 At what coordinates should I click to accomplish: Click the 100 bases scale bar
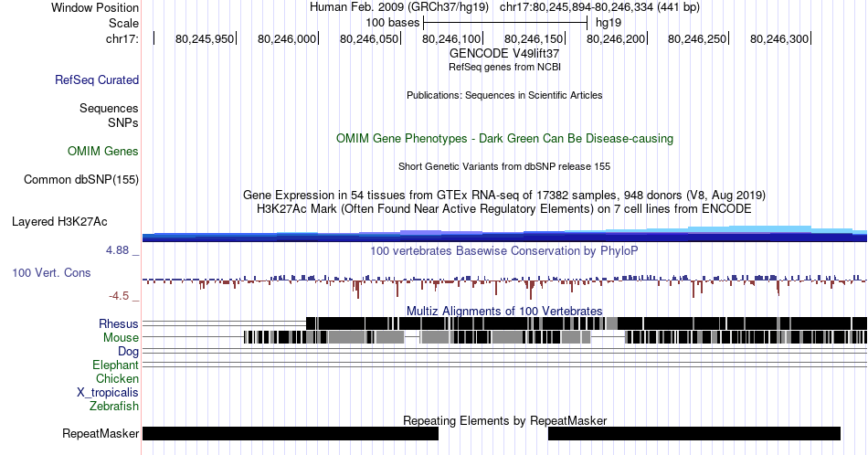pos(505,23)
